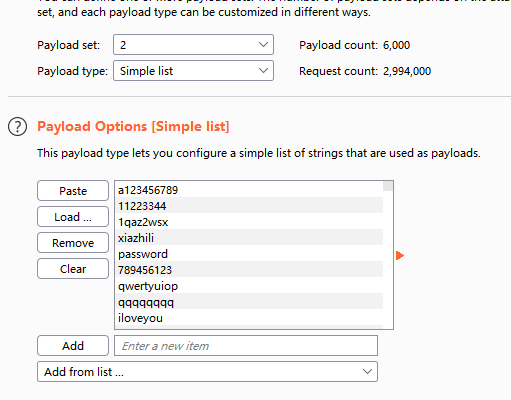
Task: Click the orange arrow beside payload list
Action: click(x=400, y=256)
